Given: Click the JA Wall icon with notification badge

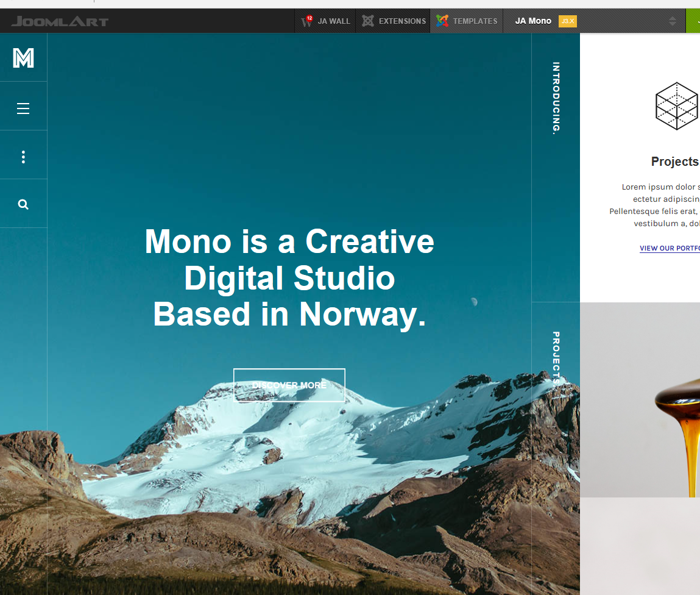Looking at the screenshot, I should pos(307,21).
